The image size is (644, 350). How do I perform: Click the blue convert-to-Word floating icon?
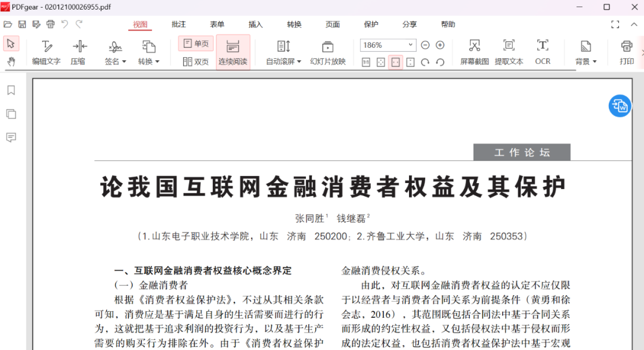click(x=619, y=106)
